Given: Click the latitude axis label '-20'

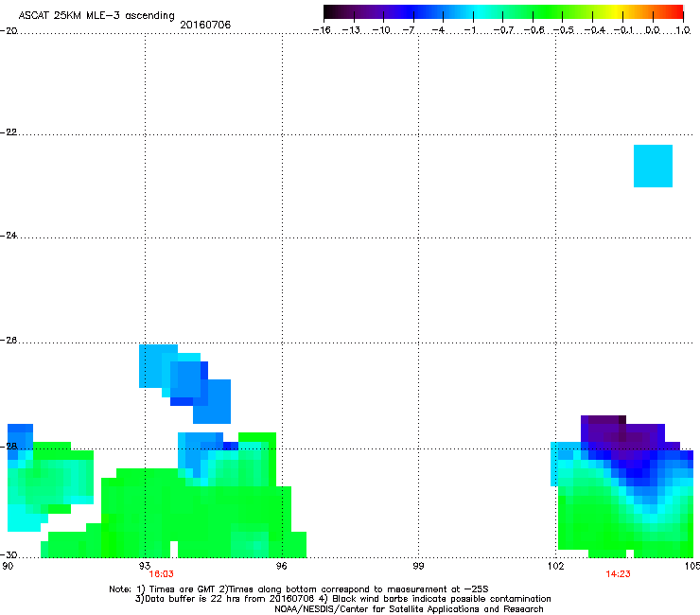Looking at the screenshot, I should (9, 31).
